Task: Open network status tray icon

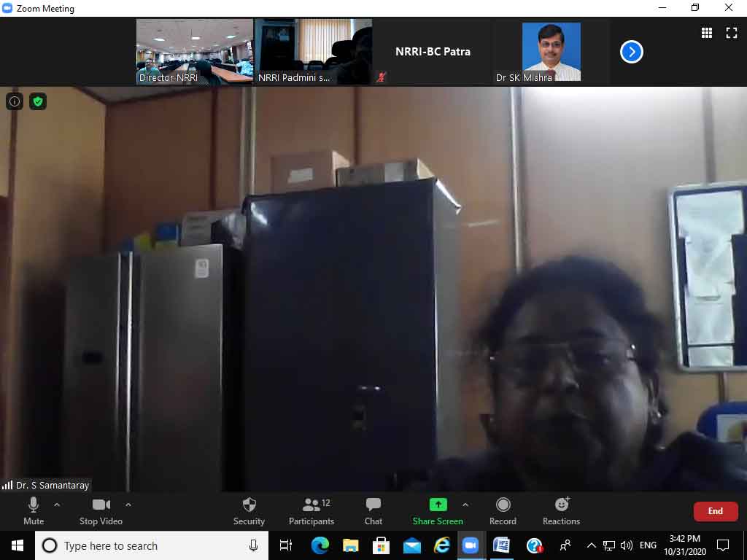Action: point(609,545)
